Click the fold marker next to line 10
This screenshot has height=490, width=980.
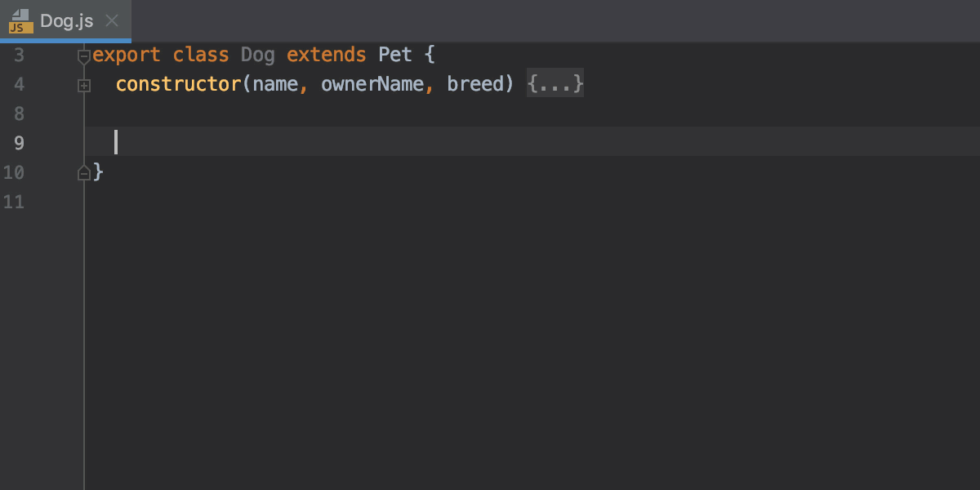coord(83,171)
